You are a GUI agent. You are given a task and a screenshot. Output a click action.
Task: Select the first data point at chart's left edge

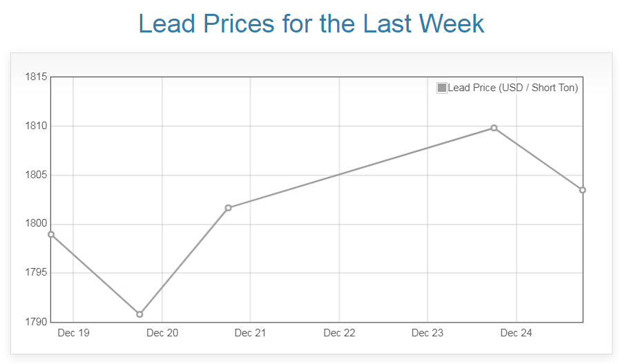point(51,234)
